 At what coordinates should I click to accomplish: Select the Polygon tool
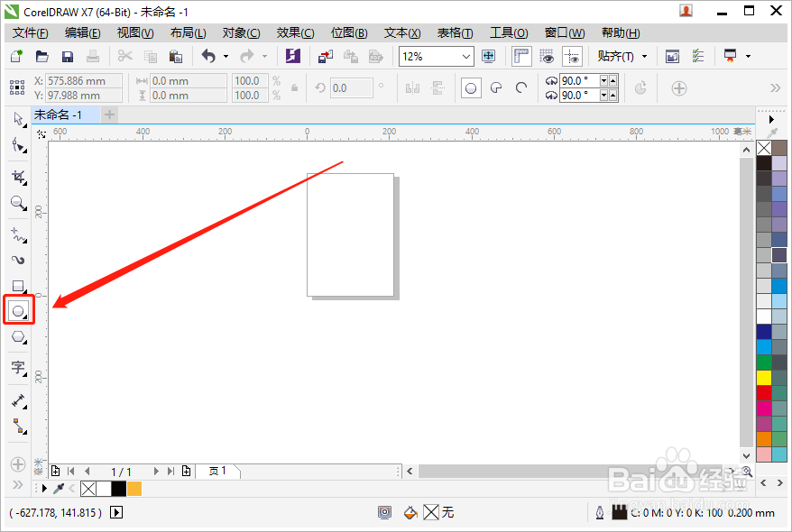[19, 336]
